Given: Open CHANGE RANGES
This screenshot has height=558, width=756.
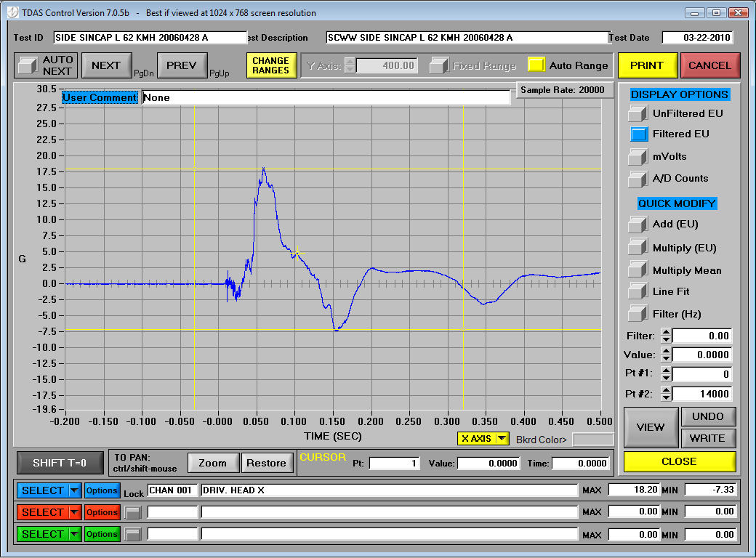Looking at the screenshot, I should point(271,65).
